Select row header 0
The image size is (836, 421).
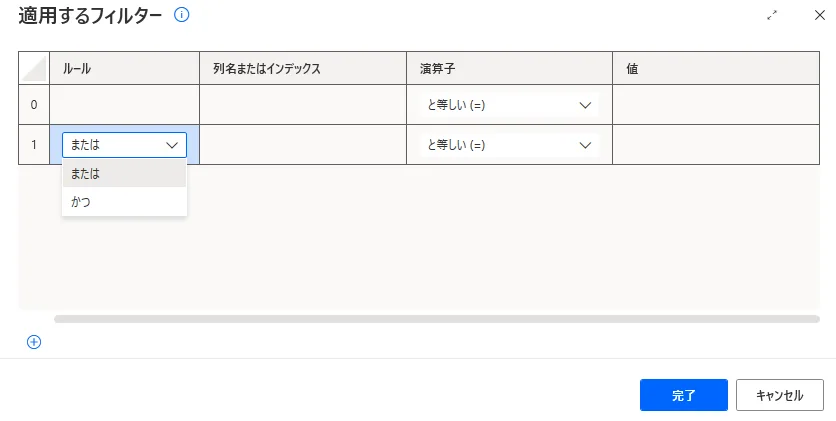coord(34,105)
